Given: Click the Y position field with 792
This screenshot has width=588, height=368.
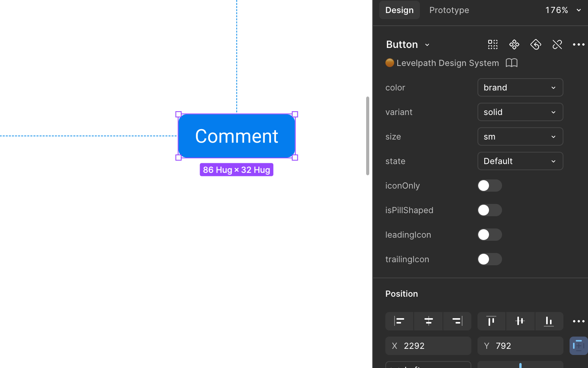Looking at the screenshot, I should tap(520, 346).
